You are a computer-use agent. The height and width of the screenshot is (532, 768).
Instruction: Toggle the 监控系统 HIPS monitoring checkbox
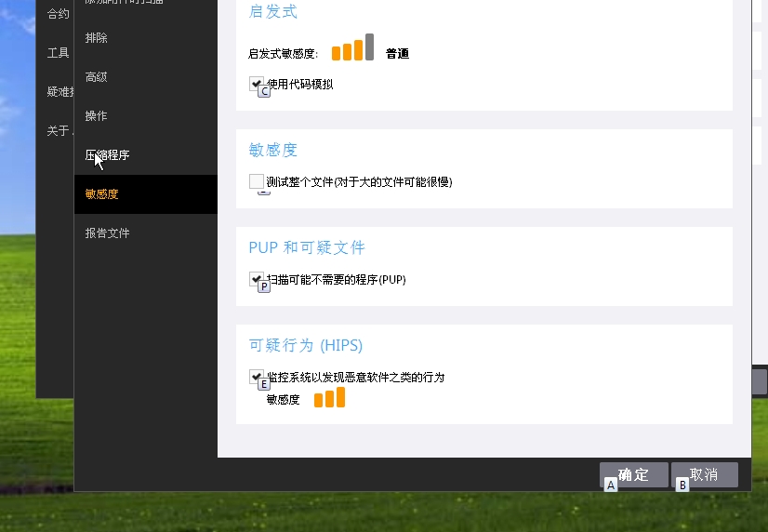pos(257,377)
